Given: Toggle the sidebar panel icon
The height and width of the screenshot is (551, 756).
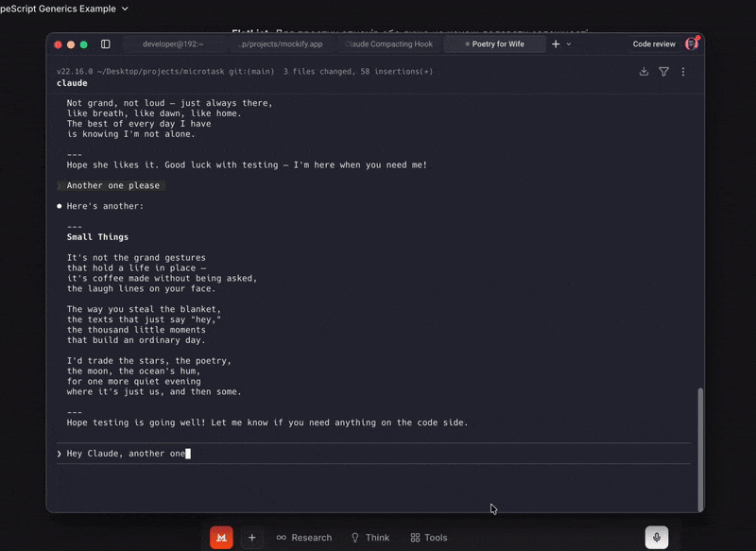Looking at the screenshot, I should pyautogui.click(x=105, y=44).
